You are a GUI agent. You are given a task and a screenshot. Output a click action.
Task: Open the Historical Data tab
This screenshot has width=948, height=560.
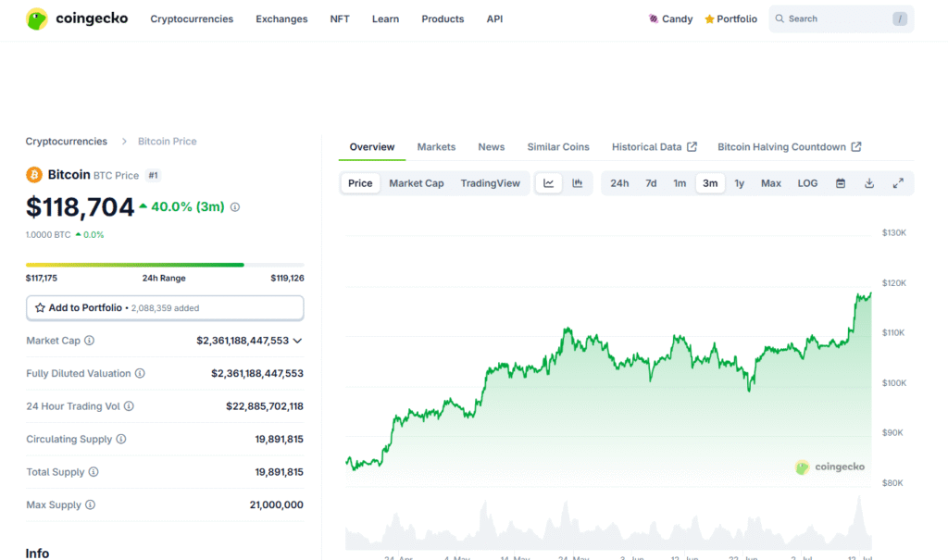pyautogui.click(x=655, y=147)
